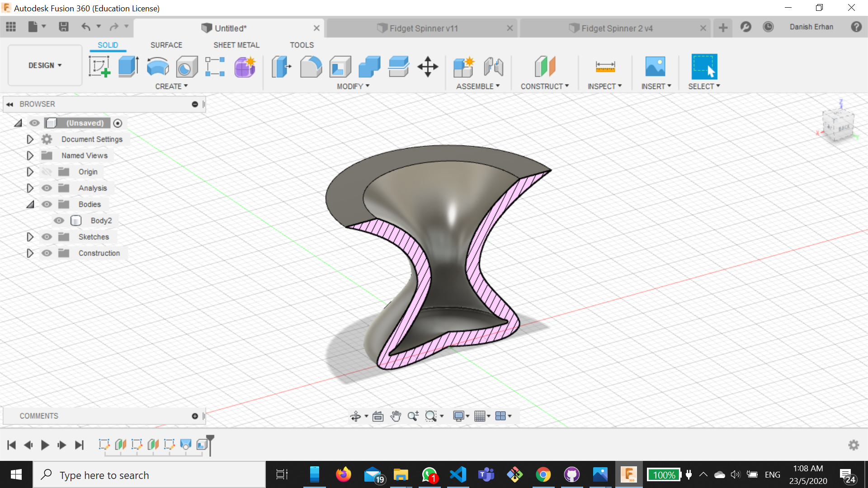Image resolution: width=868 pixels, height=488 pixels.
Task: Select the Offset Face tool
Action: [x=399, y=66]
